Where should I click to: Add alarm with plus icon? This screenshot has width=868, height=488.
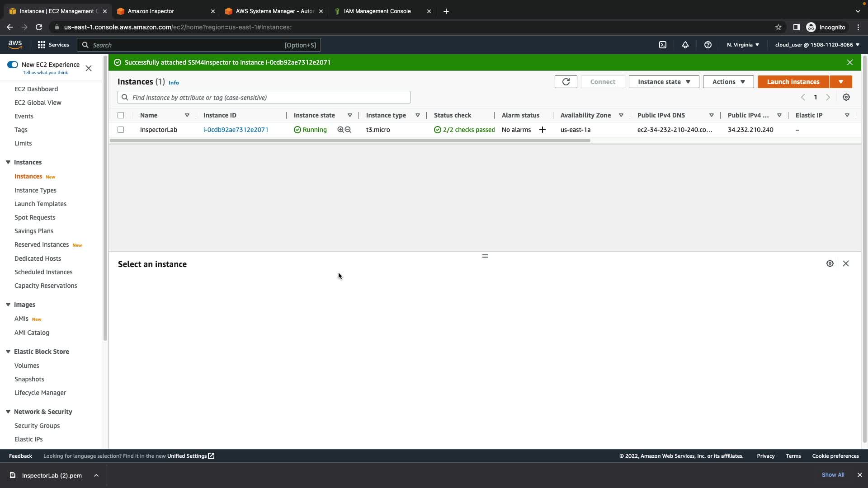click(542, 130)
